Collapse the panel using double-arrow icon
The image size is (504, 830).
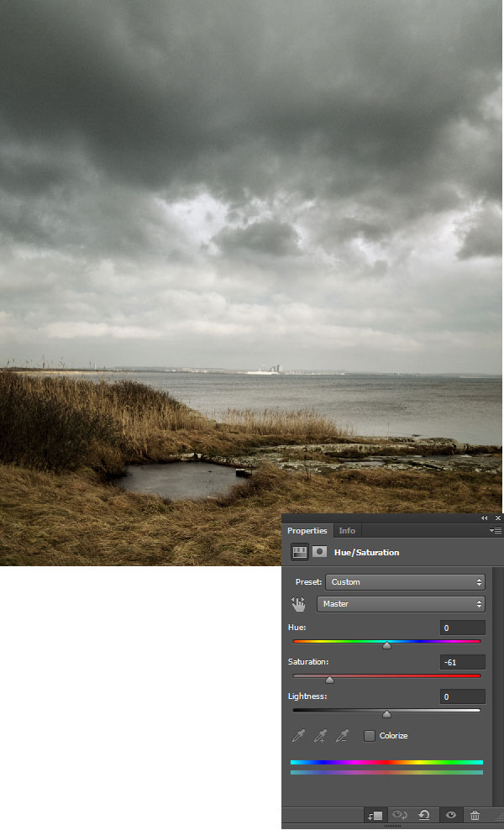pyautogui.click(x=485, y=517)
